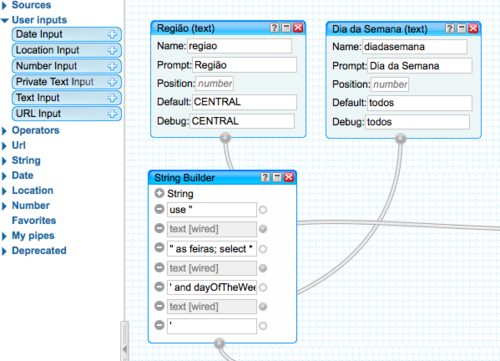The height and width of the screenshot is (361, 500).
Task: Expand the Location category
Action: point(4,191)
